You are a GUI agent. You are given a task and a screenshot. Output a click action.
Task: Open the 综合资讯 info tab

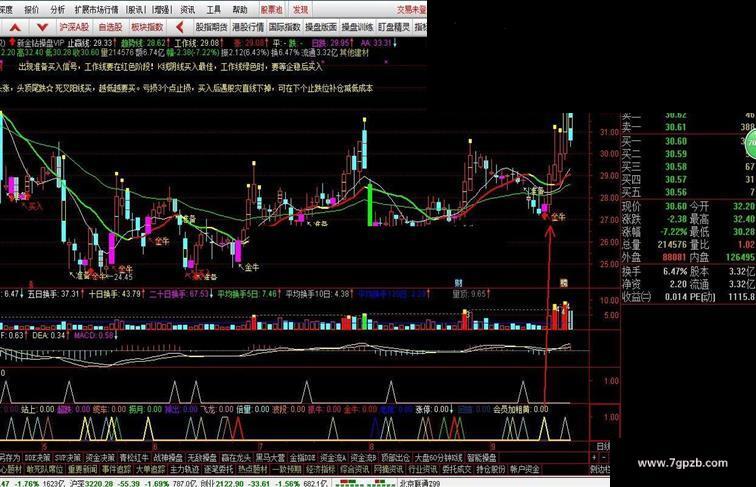(355, 469)
